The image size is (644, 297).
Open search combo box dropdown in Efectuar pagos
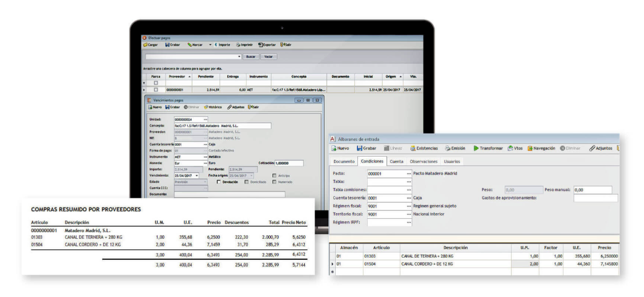coord(239,56)
